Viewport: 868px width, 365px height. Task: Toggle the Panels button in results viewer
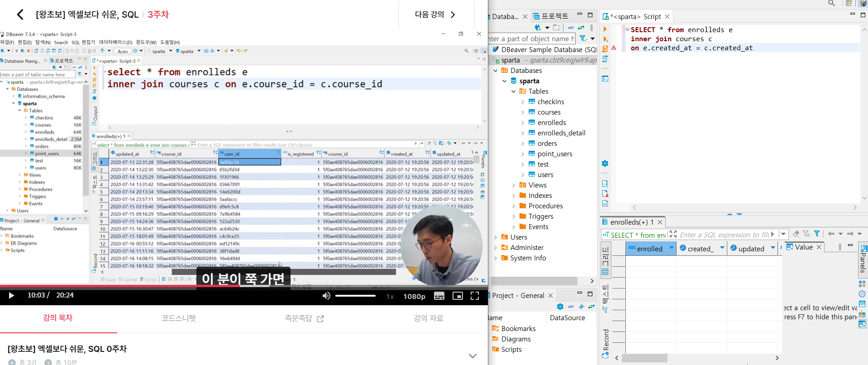click(863, 259)
